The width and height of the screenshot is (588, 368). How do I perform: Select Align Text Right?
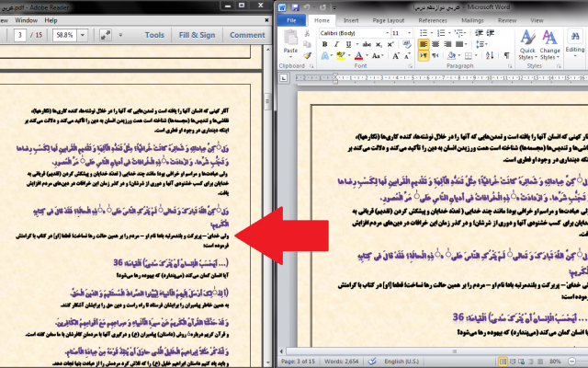pyautogui.click(x=447, y=44)
